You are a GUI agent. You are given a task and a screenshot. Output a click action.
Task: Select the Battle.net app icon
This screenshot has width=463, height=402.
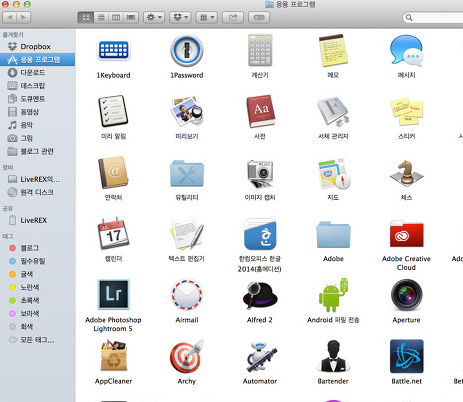406,356
